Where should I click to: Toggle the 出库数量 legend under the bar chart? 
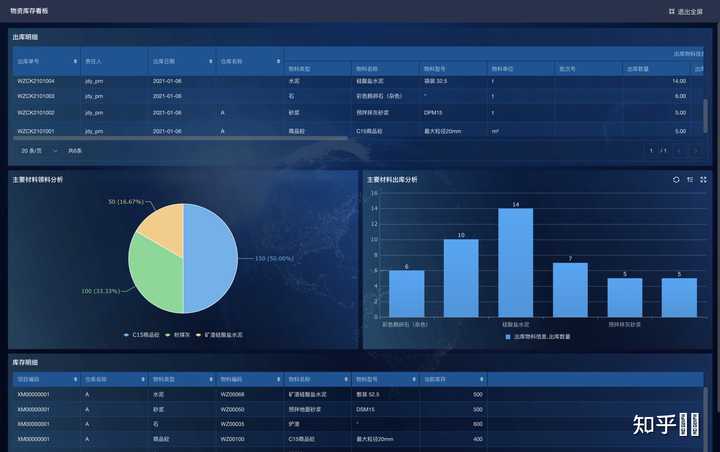pos(538,337)
